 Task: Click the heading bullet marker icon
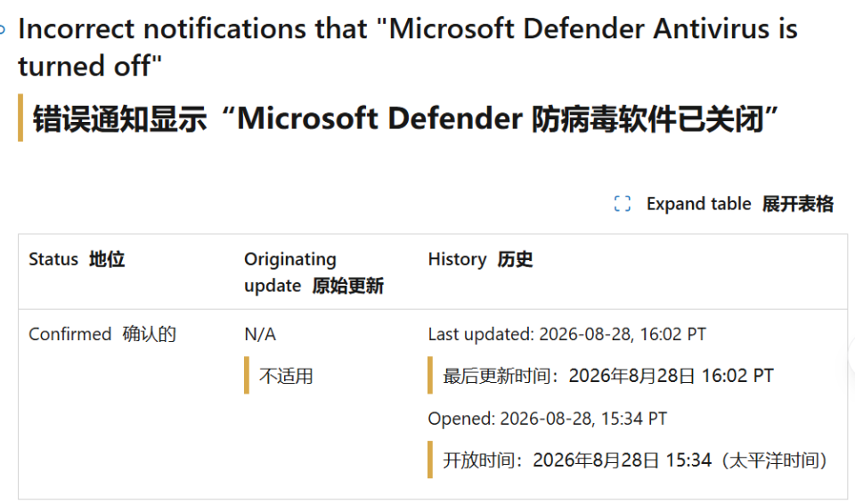(x=2, y=29)
